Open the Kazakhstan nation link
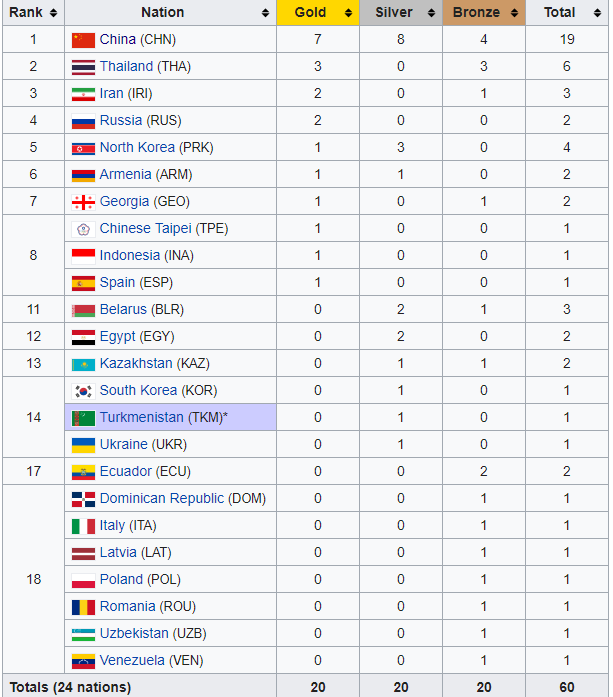The height and width of the screenshot is (697, 613). click(x=136, y=363)
